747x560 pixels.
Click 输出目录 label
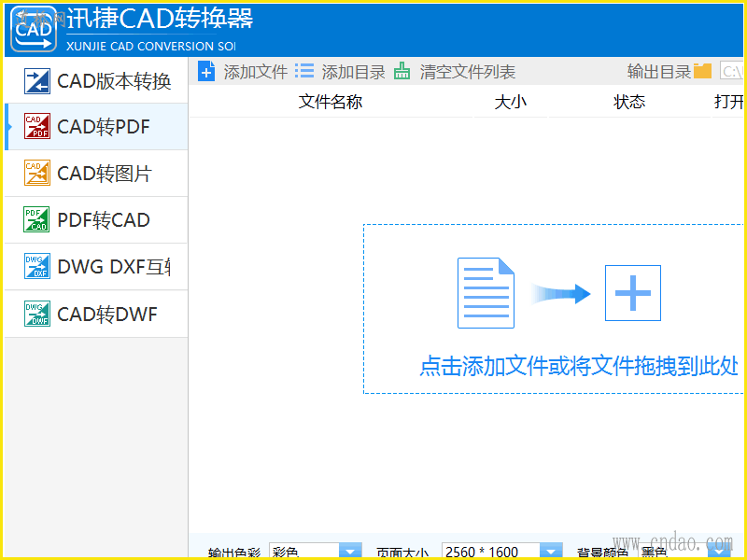click(659, 72)
